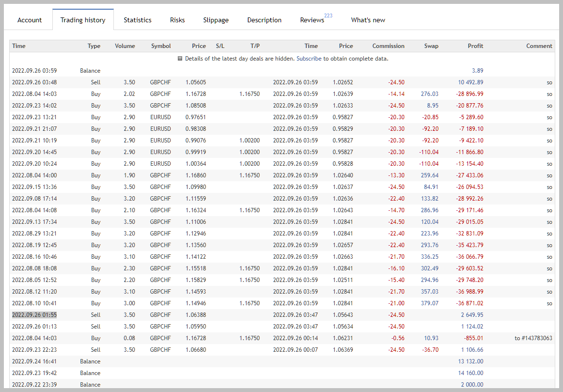Select the volume value 0.08

click(129, 338)
